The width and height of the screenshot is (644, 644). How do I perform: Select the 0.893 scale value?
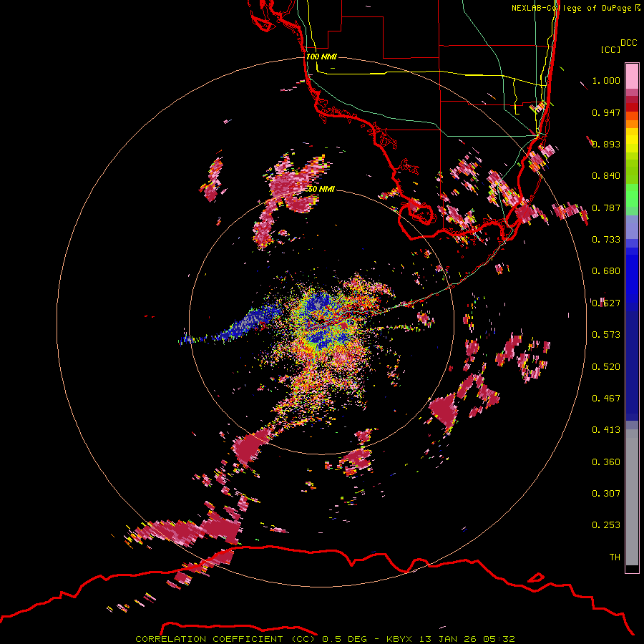pos(606,144)
